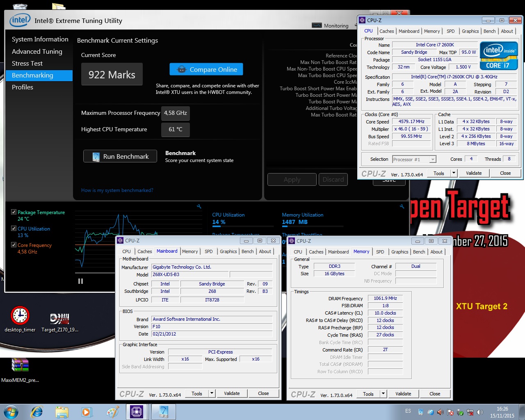Open desktop_timer desktop icon
The width and height of the screenshot is (525, 420).
20,320
